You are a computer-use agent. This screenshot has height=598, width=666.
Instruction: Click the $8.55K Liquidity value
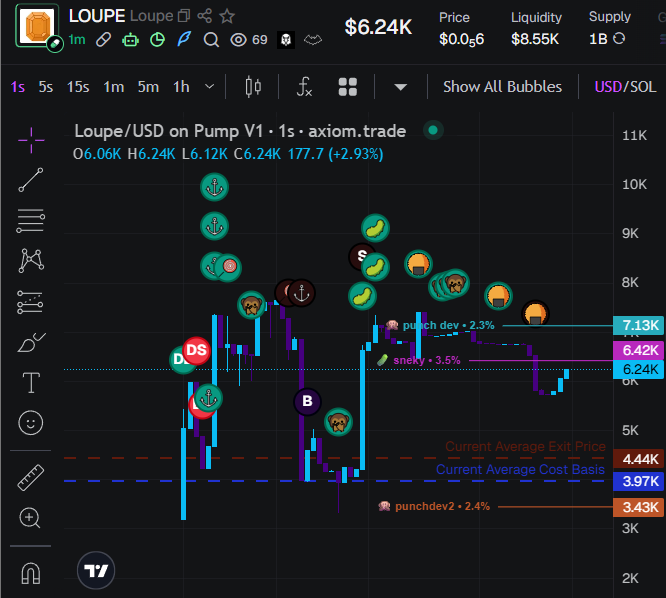[x=535, y=39]
